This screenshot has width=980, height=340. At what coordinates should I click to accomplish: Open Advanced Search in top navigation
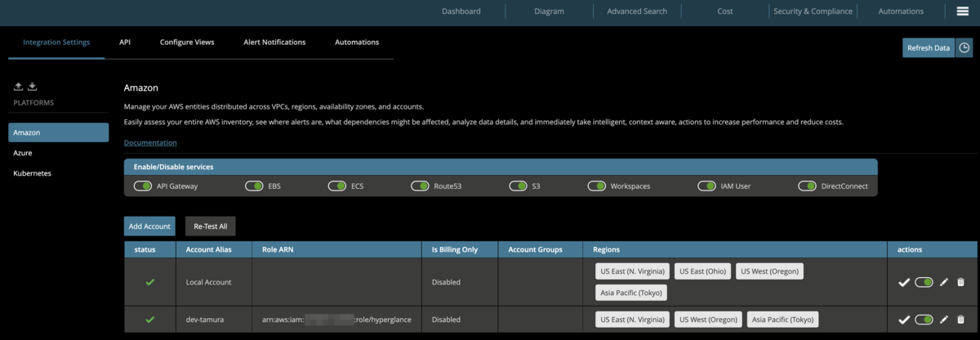coord(637,11)
